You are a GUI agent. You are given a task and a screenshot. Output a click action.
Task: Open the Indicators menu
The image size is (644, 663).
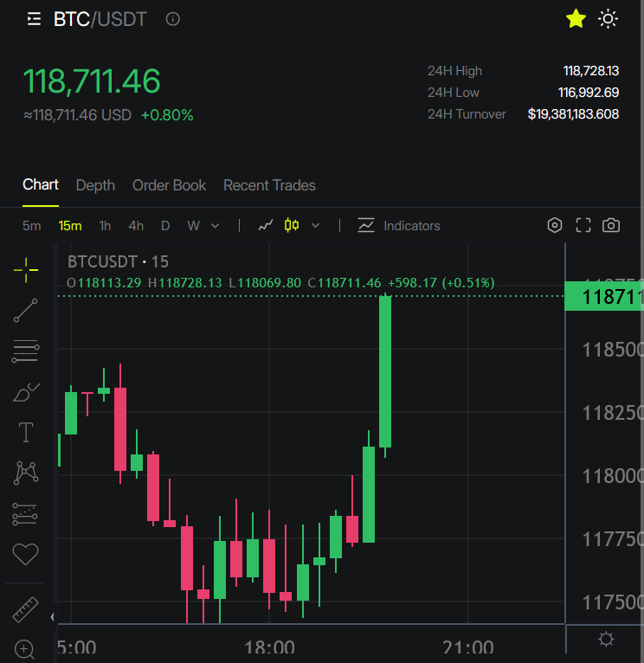point(399,226)
